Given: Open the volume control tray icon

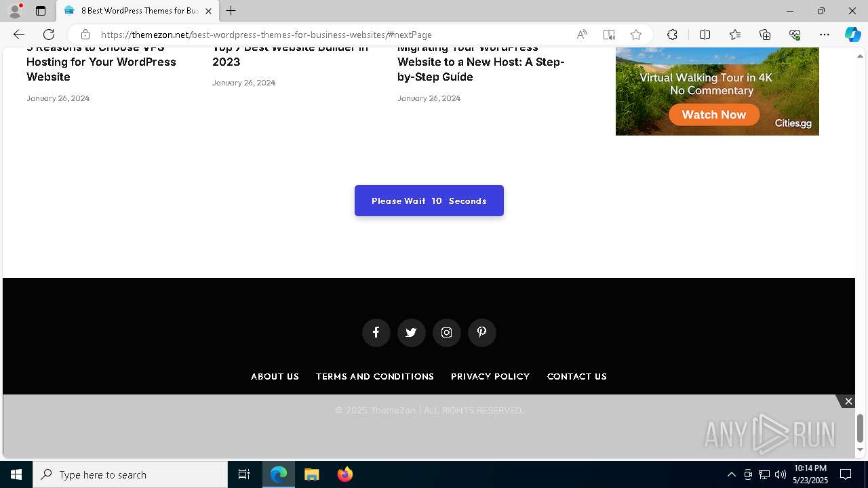Looking at the screenshot, I should [781, 474].
